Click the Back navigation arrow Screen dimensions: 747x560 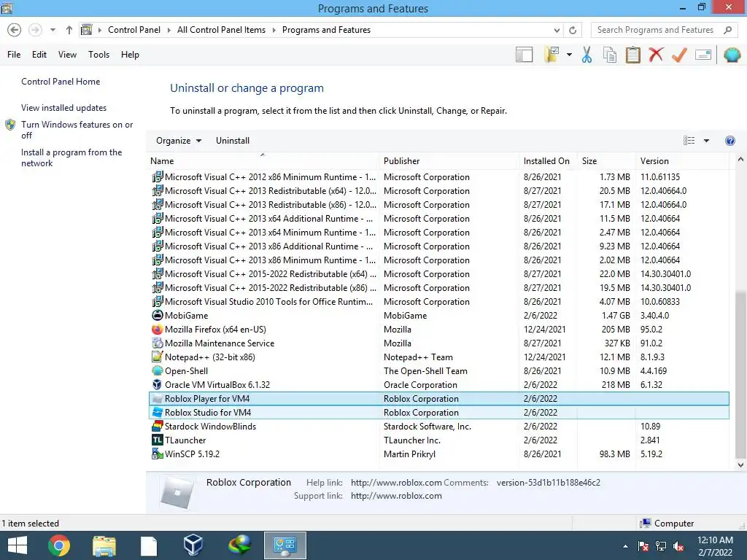coord(15,30)
